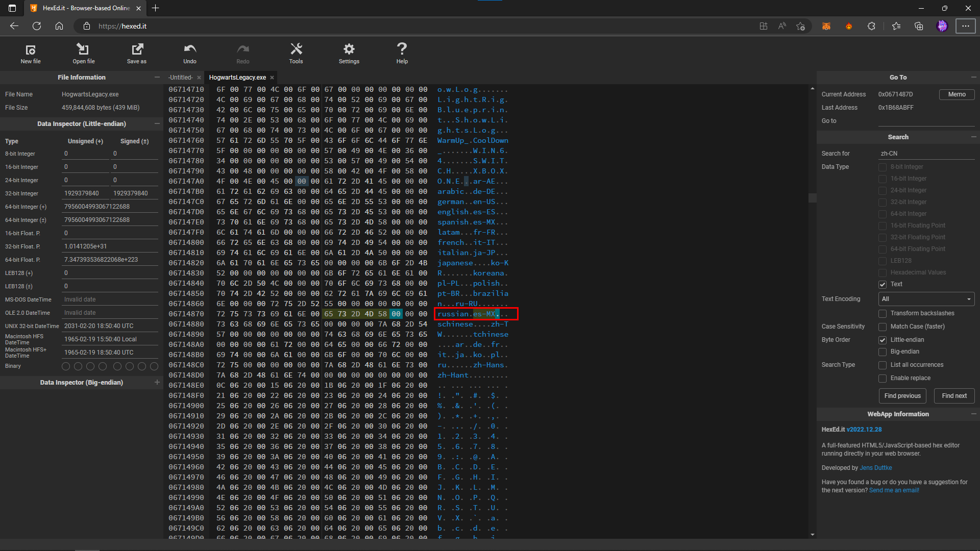Click the Search for text field
The image size is (980, 551).
pos(926,154)
